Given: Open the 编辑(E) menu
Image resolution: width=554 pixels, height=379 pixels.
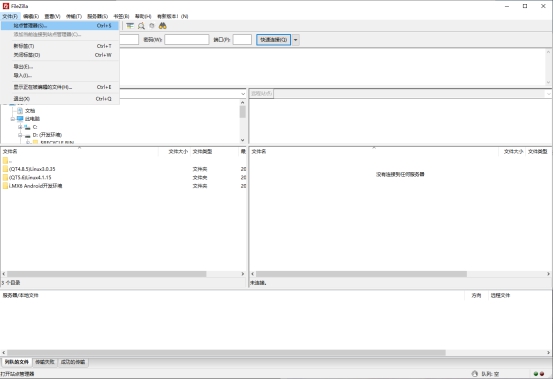Looking at the screenshot, I should point(31,16).
